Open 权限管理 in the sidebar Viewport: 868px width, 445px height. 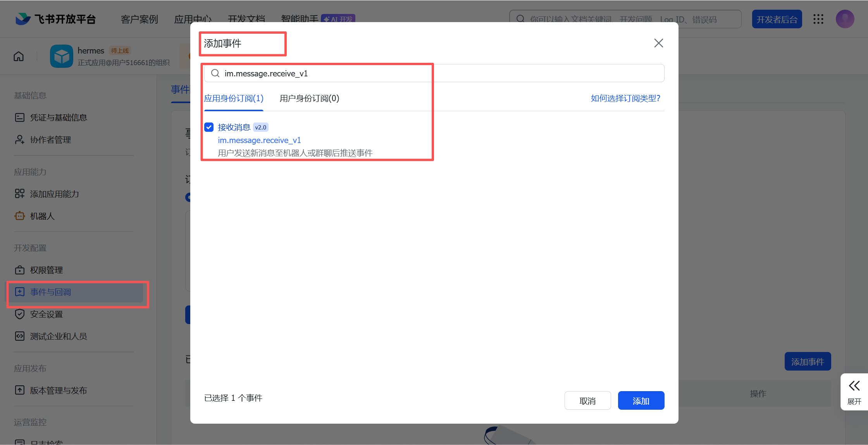[x=46, y=270]
